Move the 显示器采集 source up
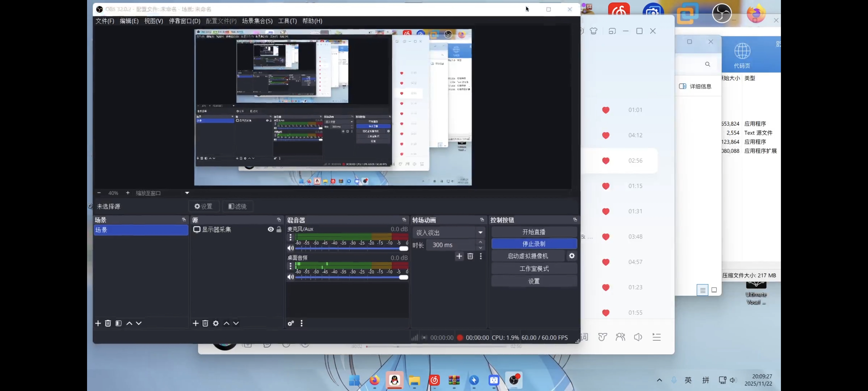The image size is (868, 391). tap(226, 323)
